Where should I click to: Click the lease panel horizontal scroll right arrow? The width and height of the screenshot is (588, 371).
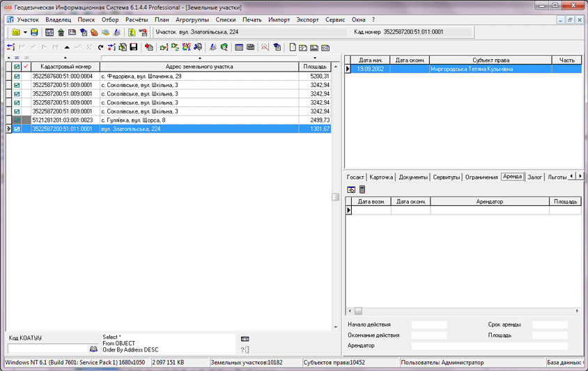tap(577, 311)
